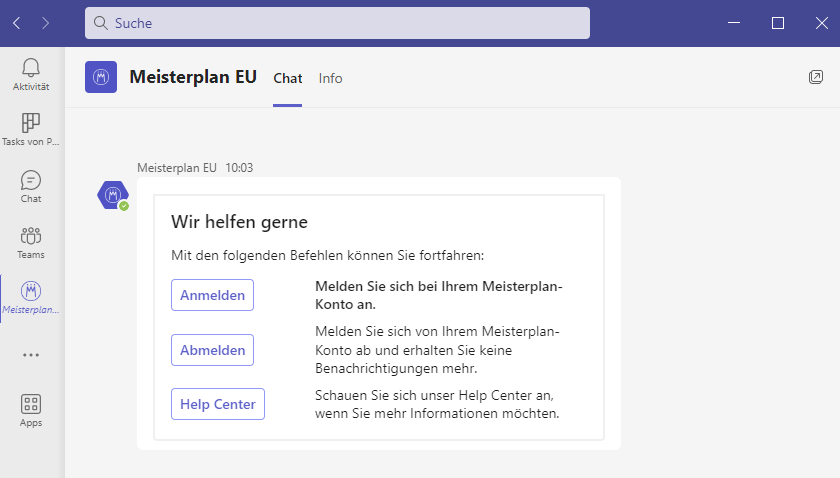Click the Meisterplan EU title text
This screenshot has height=478, width=840.
[x=193, y=77]
